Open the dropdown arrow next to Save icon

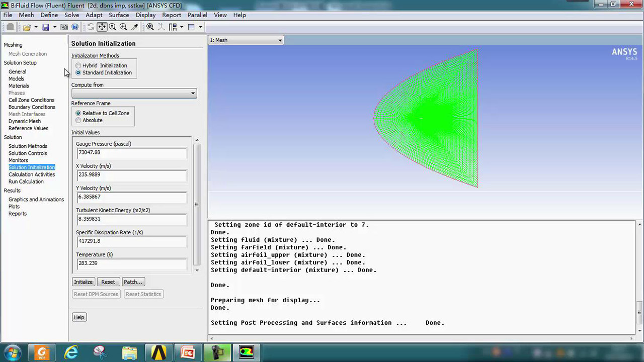click(x=54, y=27)
